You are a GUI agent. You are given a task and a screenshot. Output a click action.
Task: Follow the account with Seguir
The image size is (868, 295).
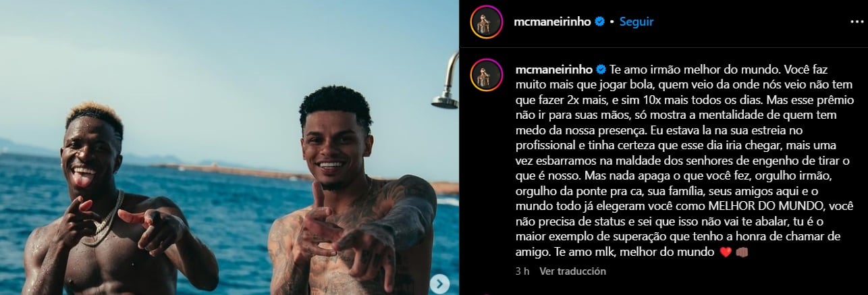tap(636, 22)
